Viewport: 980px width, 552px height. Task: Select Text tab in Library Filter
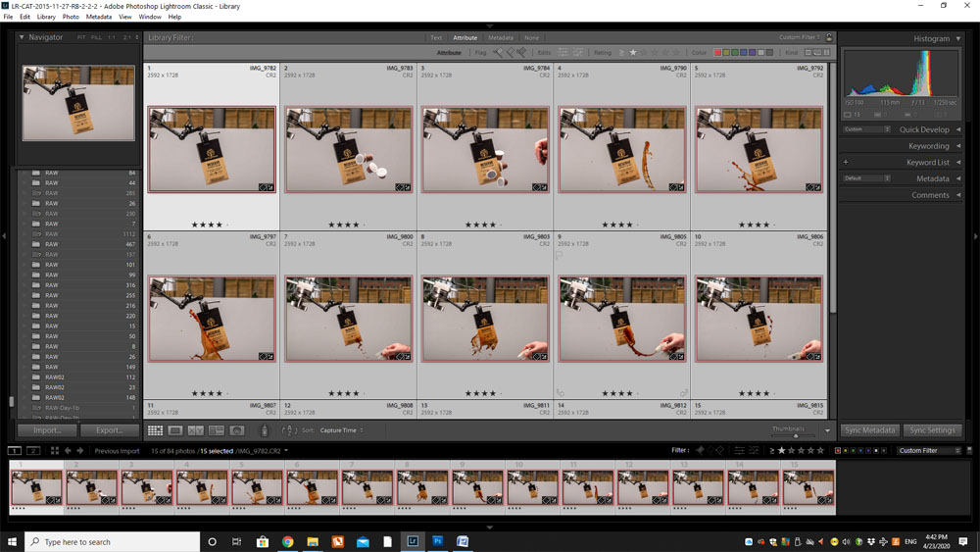(x=436, y=37)
